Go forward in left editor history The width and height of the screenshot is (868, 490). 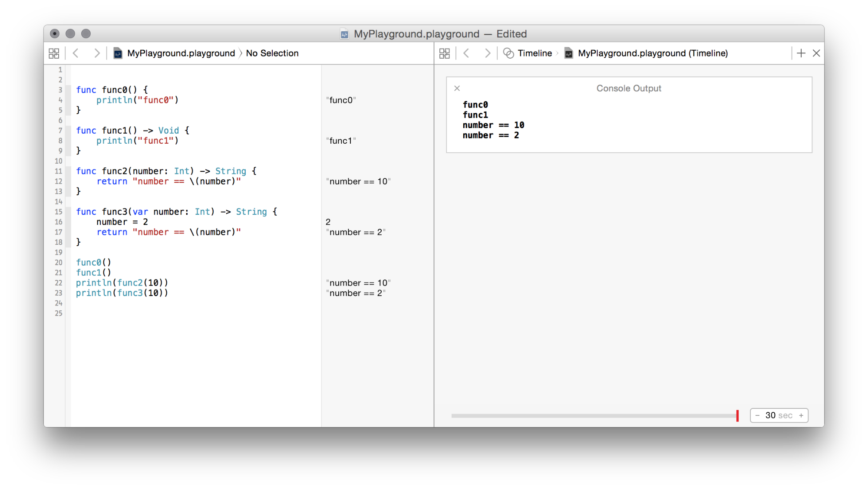(97, 53)
